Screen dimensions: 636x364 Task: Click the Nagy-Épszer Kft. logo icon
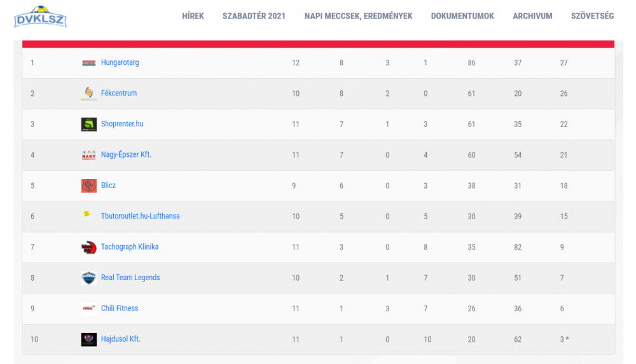(89, 155)
